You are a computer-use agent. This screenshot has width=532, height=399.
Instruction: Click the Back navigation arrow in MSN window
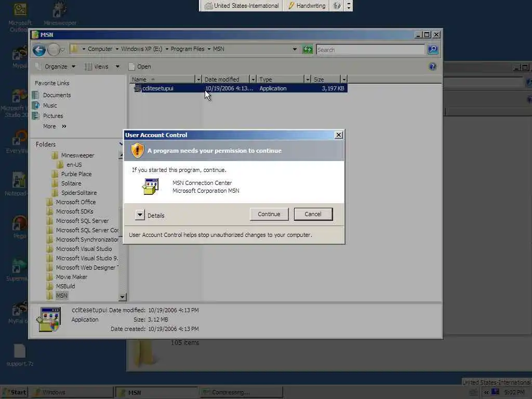39,50
